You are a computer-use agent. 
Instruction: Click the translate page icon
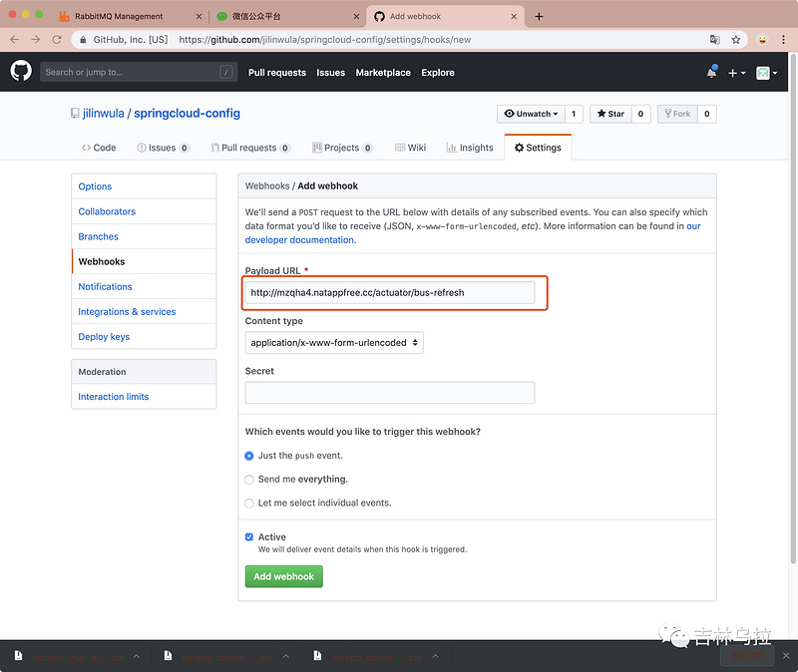(715, 40)
